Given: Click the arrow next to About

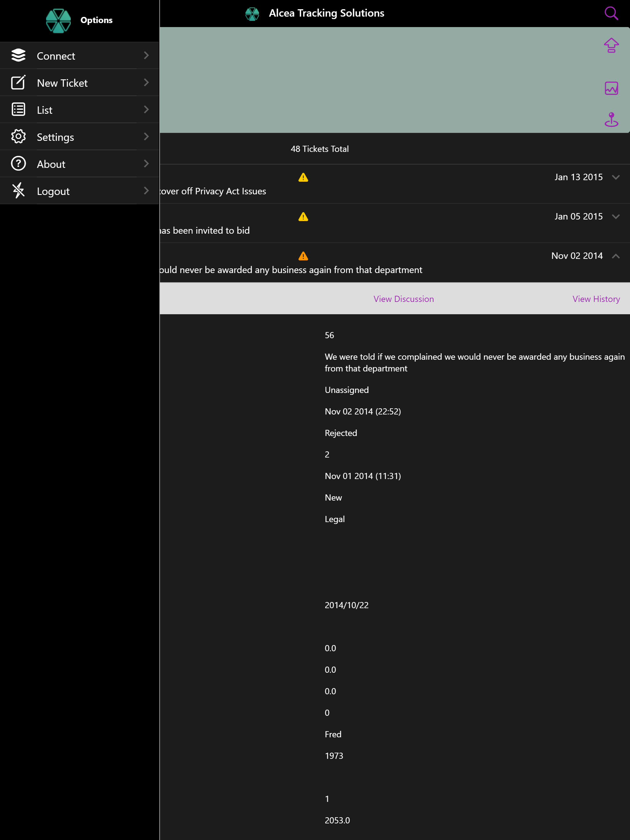Looking at the screenshot, I should click(x=146, y=163).
